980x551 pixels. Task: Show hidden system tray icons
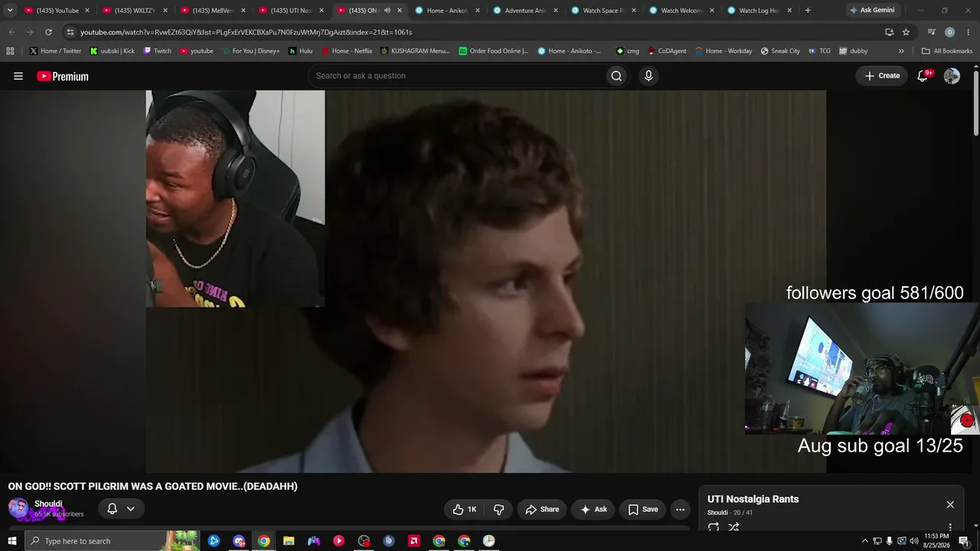pyautogui.click(x=865, y=541)
